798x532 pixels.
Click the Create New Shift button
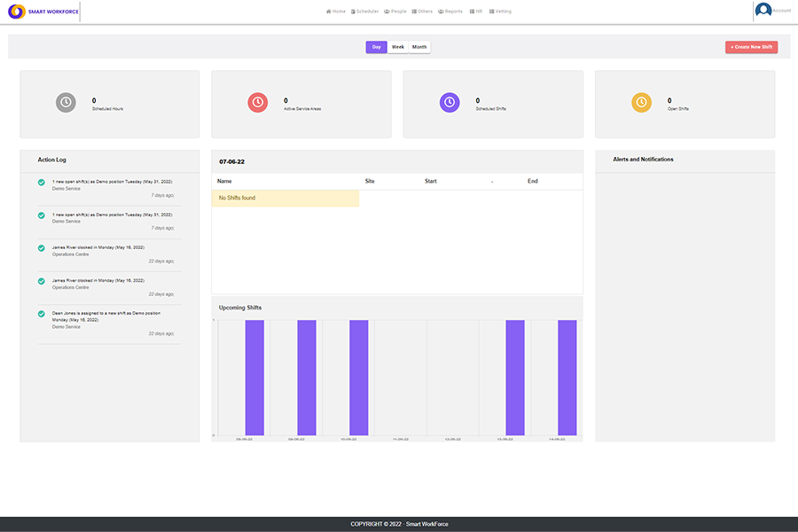751,46
